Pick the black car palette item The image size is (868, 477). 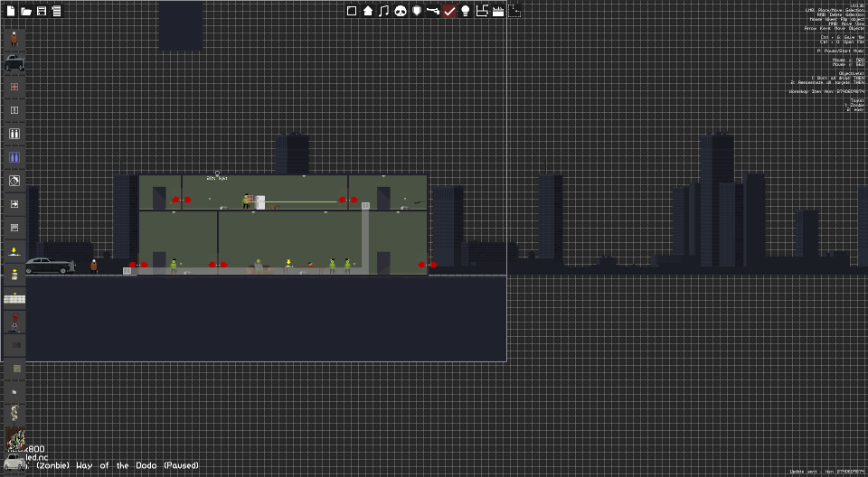pos(14,62)
